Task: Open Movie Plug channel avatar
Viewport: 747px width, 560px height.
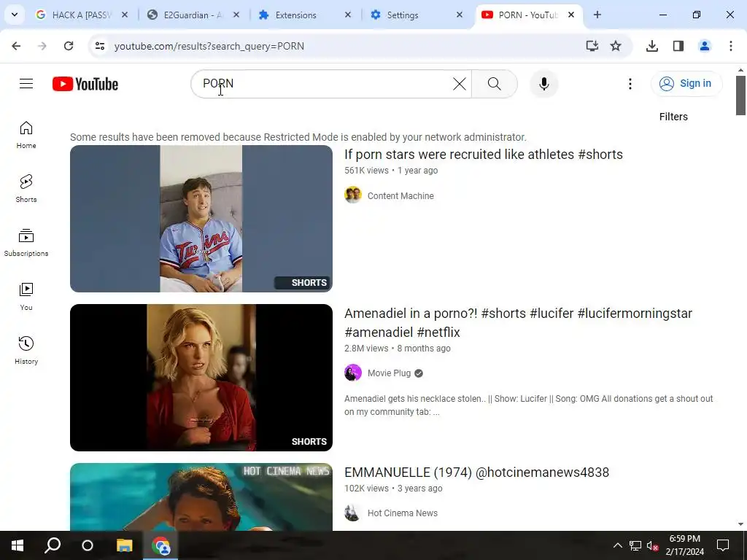Action: (x=353, y=373)
